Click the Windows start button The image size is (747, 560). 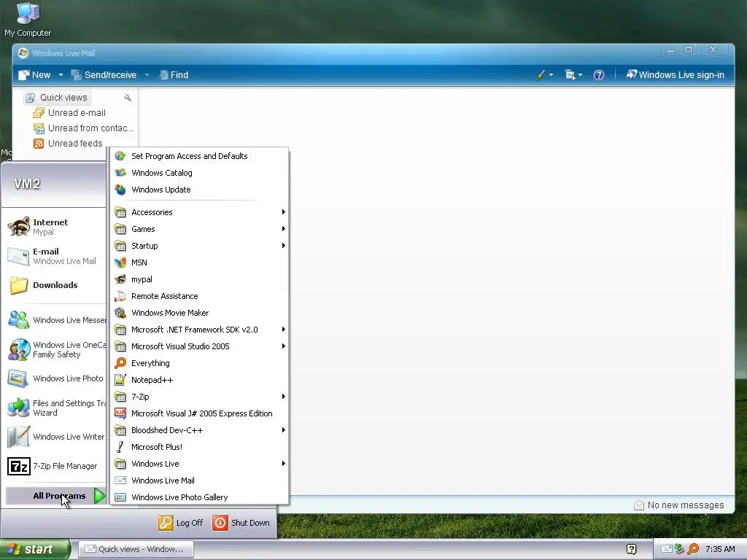(x=35, y=549)
